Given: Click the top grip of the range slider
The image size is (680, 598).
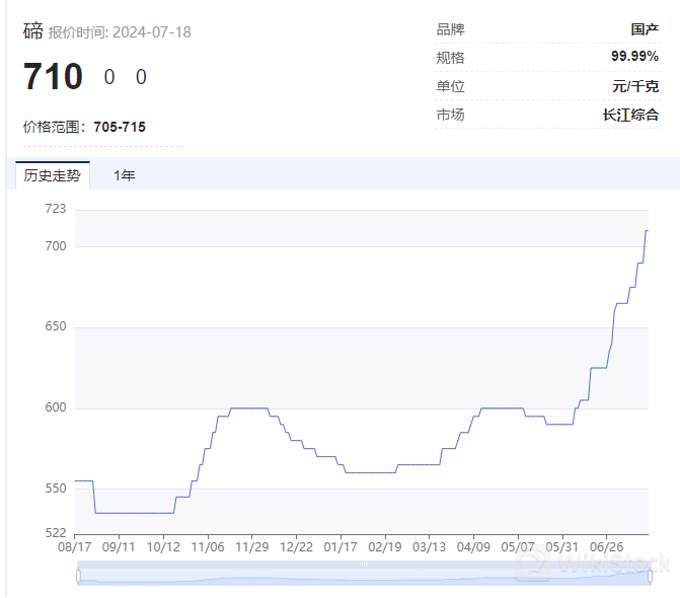Looking at the screenshot, I should [364, 564].
